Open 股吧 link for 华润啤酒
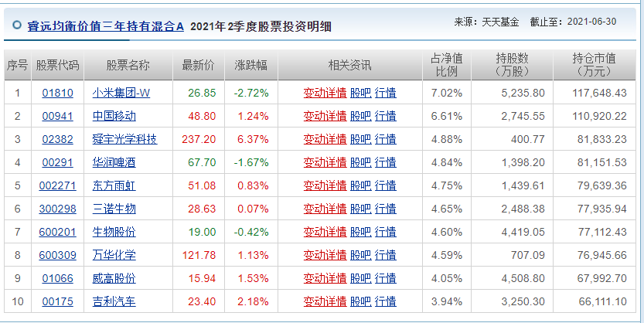644x323 pixels. click(x=360, y=162)
